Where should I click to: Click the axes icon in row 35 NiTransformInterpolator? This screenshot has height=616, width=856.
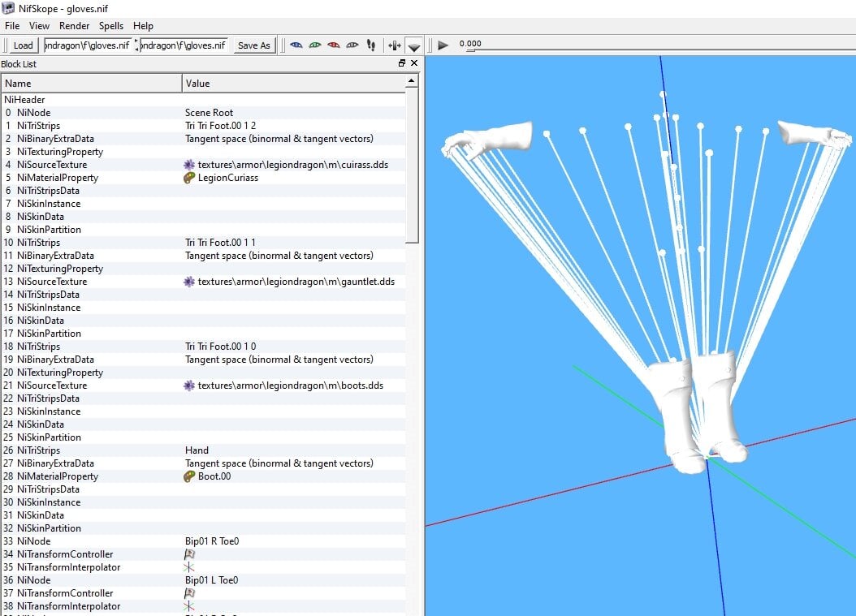coord(189,567)
